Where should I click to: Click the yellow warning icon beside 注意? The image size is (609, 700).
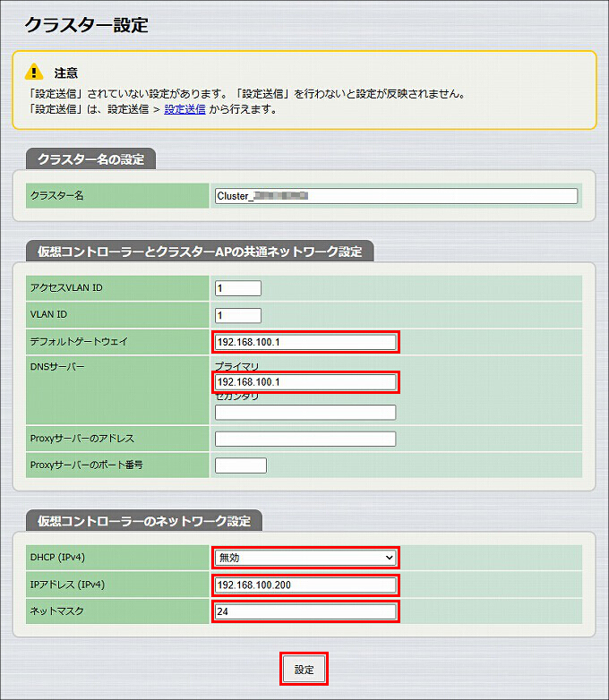(x=34, y=72)
